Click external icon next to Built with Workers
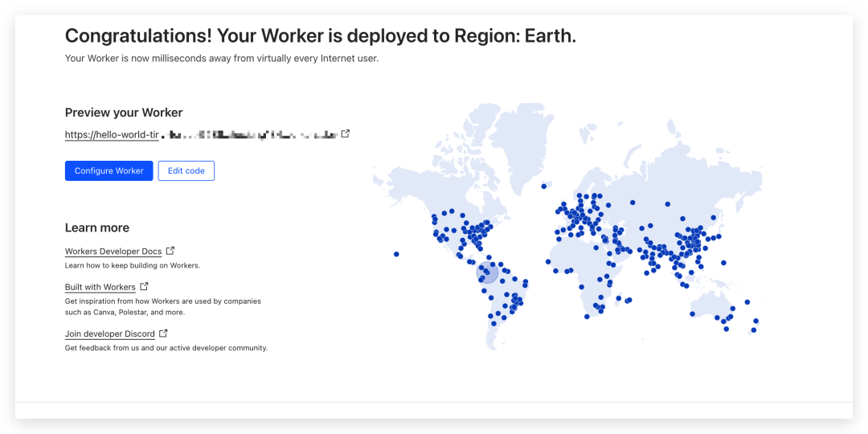 click(144, 286)
